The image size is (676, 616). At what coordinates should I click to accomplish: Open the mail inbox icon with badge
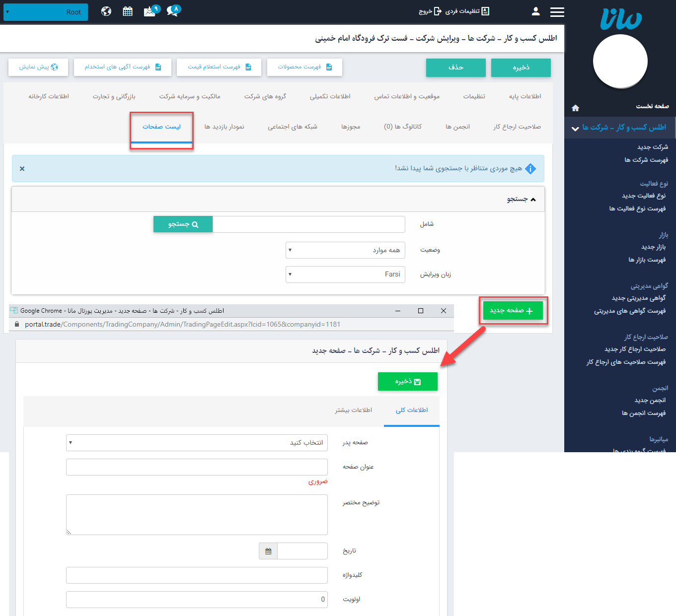pyautogui.click(x=150, y=11)
